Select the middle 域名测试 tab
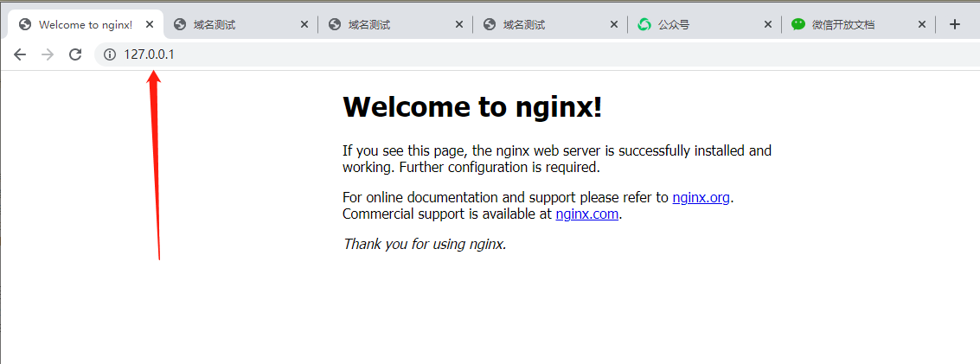 pos(395,24)
